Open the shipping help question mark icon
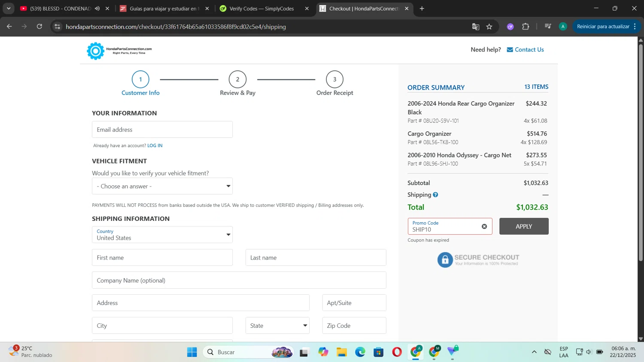 [x=435, y=195]
